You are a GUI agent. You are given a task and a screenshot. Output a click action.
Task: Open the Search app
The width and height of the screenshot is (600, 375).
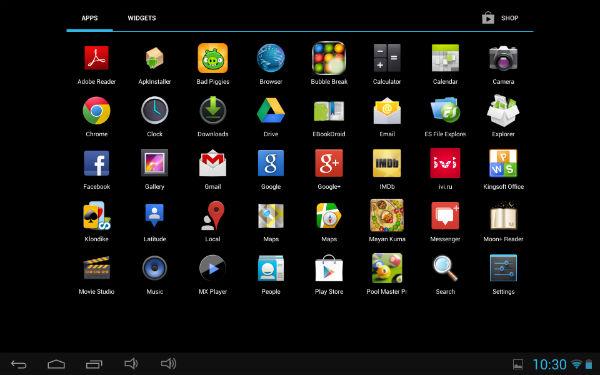coord(445,268)
